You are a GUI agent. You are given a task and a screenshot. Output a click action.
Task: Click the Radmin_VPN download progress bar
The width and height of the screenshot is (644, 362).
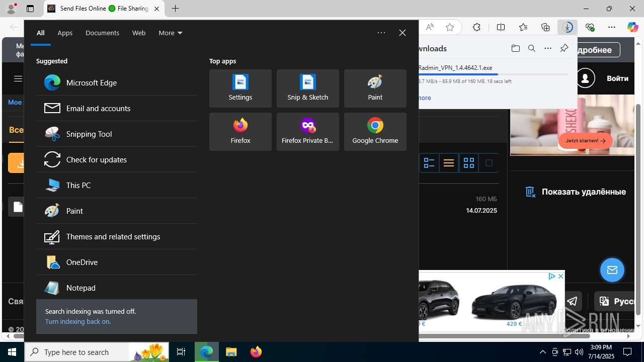493,74
